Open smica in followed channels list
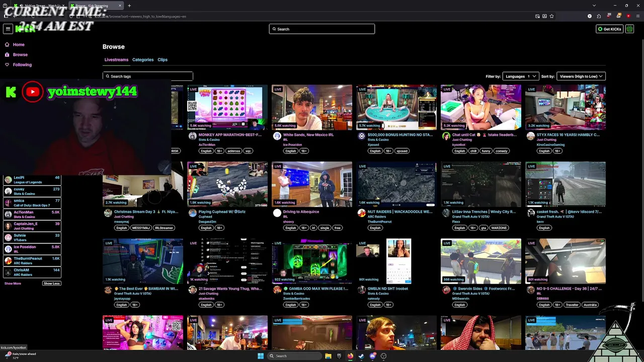 tap(33, 203)
